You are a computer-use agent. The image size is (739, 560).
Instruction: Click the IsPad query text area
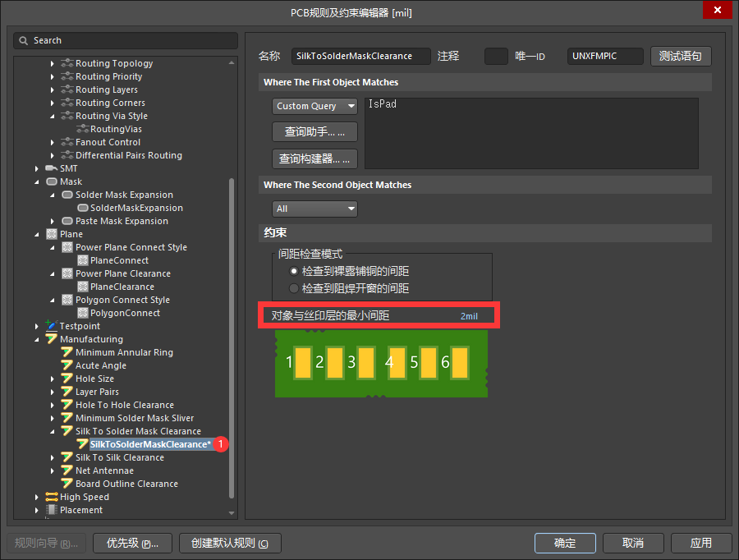pos(531,133)
